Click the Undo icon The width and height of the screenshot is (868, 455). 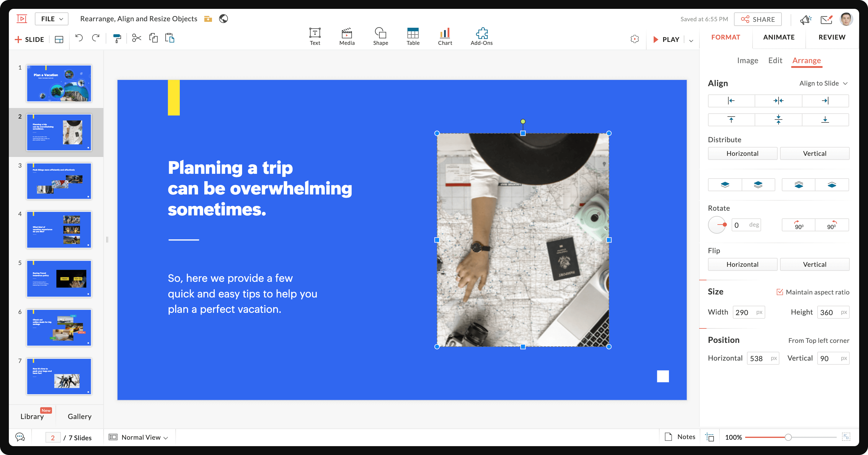point(79,38)
